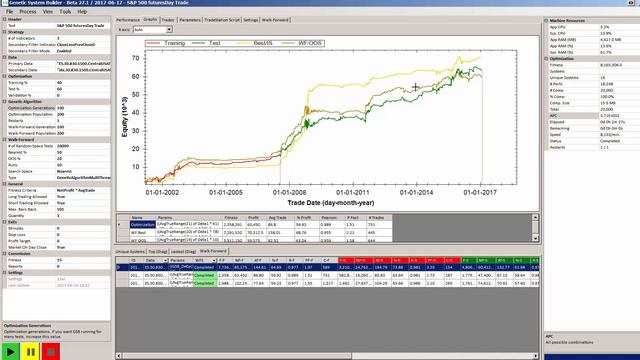Click the Fitness Criteria NetProfit * AvgTrade value

[x=83, y=190]
